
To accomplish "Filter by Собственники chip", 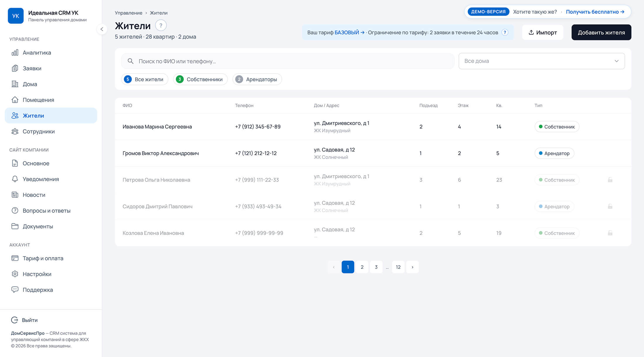I will [201, 79].
